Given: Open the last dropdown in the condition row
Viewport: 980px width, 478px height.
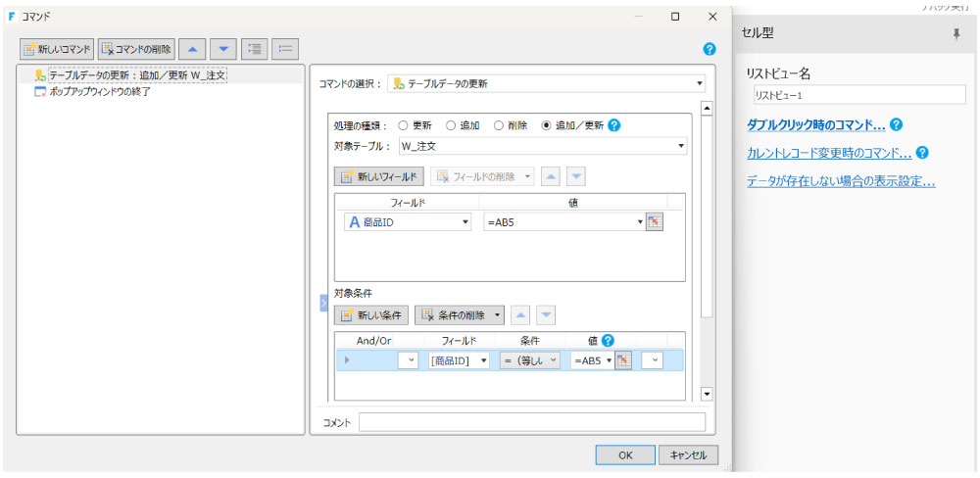Looking at the screenshot, I should click(652, 360).
